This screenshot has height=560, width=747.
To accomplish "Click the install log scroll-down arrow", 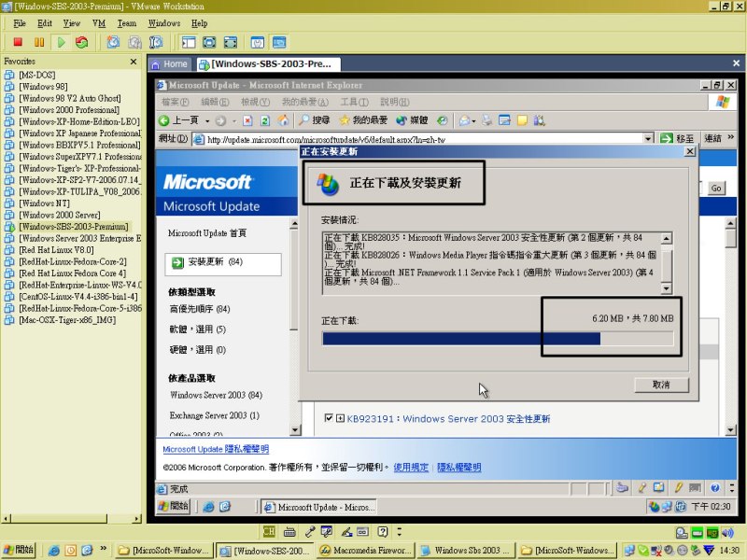I will [666, 288].
